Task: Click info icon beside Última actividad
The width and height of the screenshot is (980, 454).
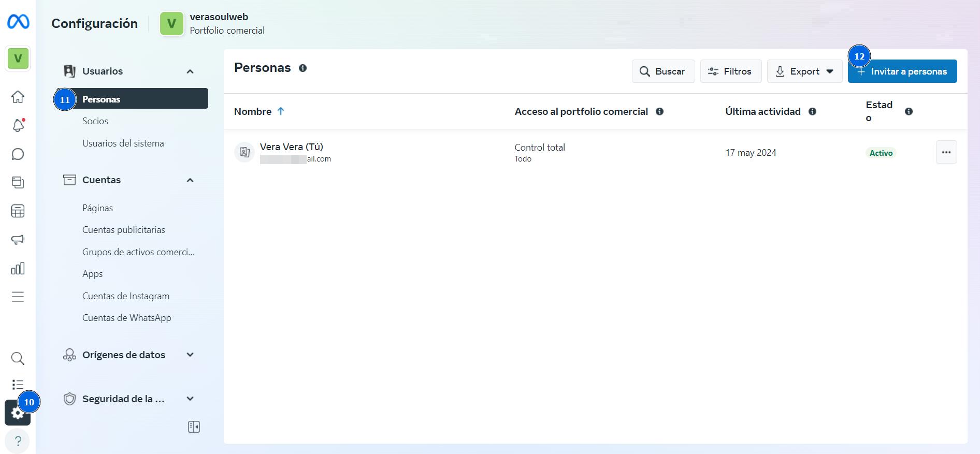Action: tap(812, 111)
